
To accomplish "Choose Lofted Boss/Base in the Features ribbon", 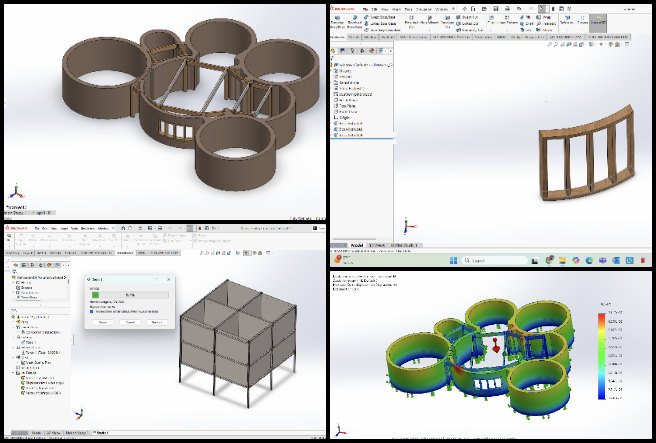I will 380,24.
